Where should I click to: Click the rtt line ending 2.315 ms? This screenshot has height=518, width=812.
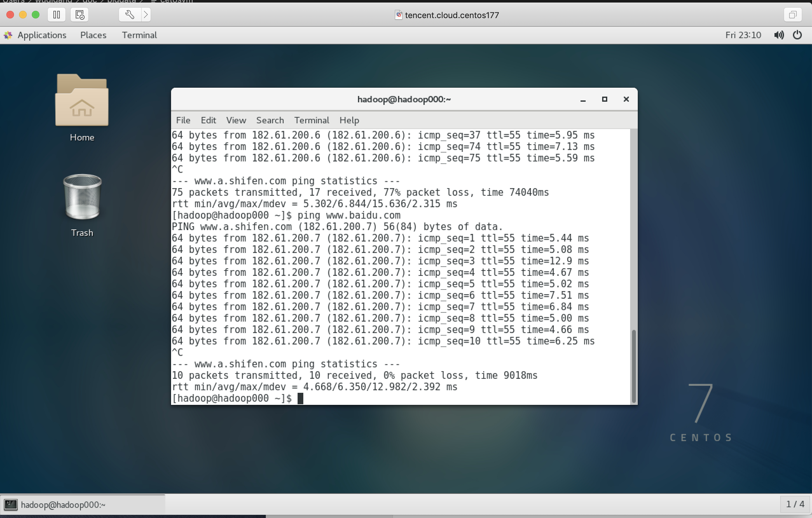[315, 204]
